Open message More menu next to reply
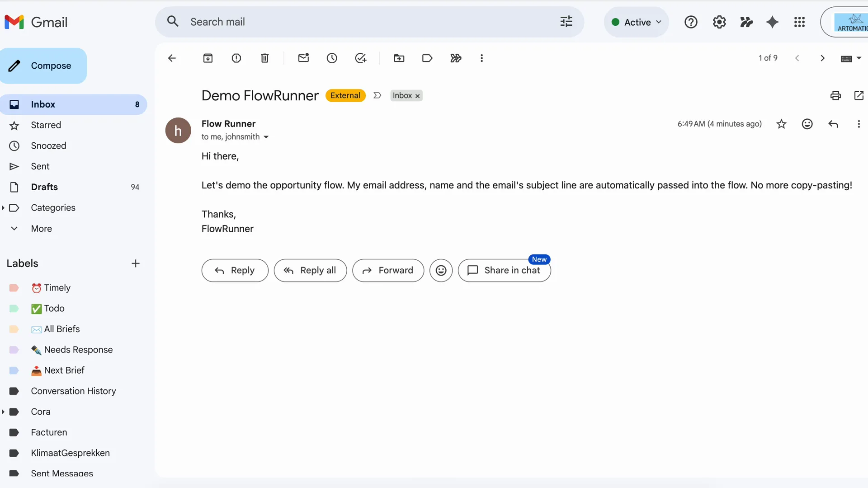This screenshot has width=868, height=488. pos(859,124)
